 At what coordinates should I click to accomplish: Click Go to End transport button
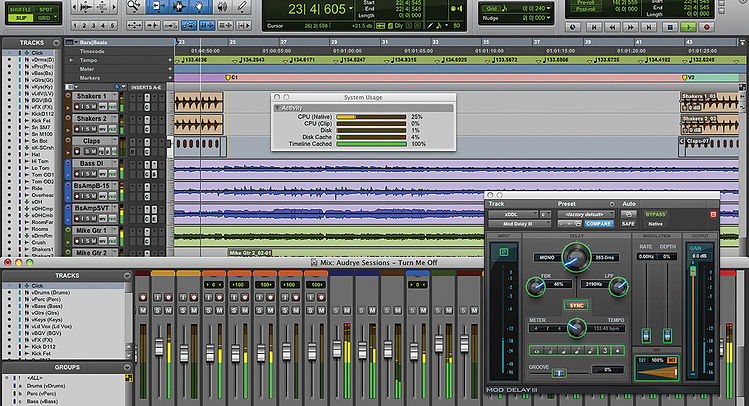[649, 27]
